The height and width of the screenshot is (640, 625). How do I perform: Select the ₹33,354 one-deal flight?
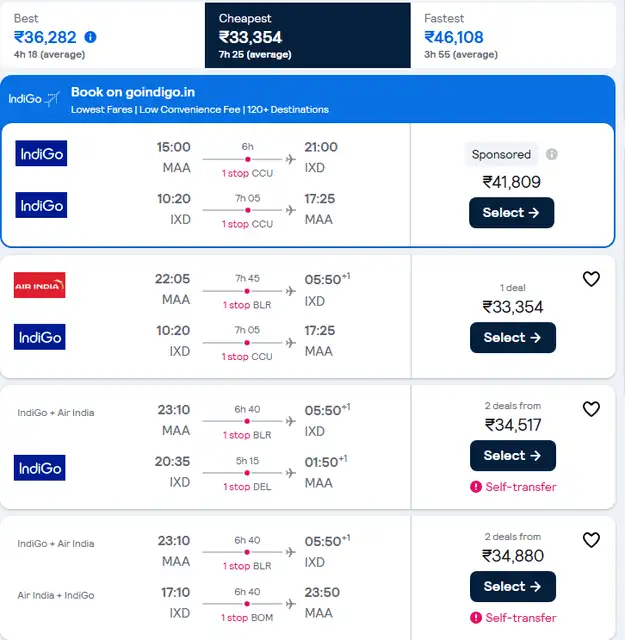(513, 338)
